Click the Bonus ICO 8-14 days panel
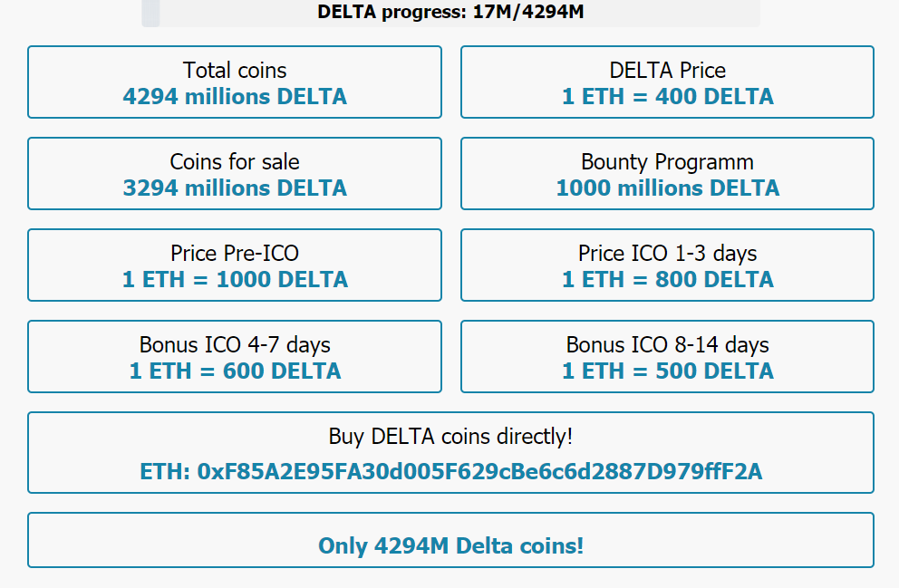This screenshot has width=899, height=588. pos(666,356)
